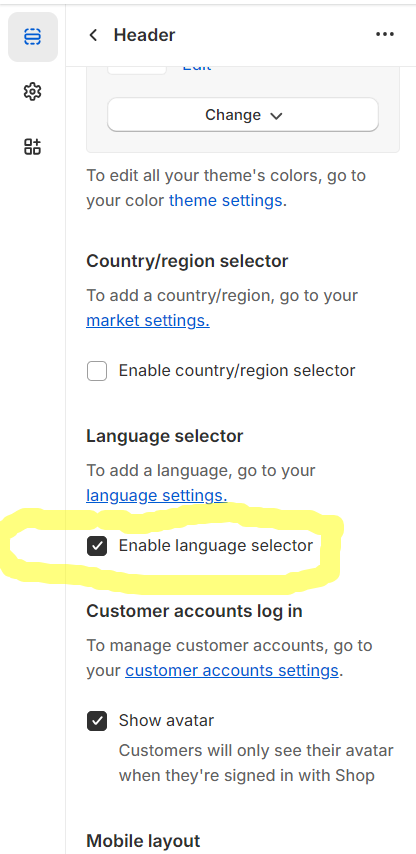Viewport: 416px width, 854px height.
Task: Open the Sections icon in the left sidebar
Action: click(33, 36)
